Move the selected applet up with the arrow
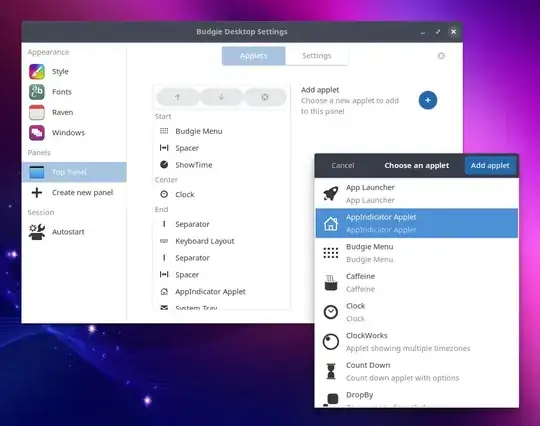This screenshot has width=540, height=426. pyautogui.click(x=178, y=97)
